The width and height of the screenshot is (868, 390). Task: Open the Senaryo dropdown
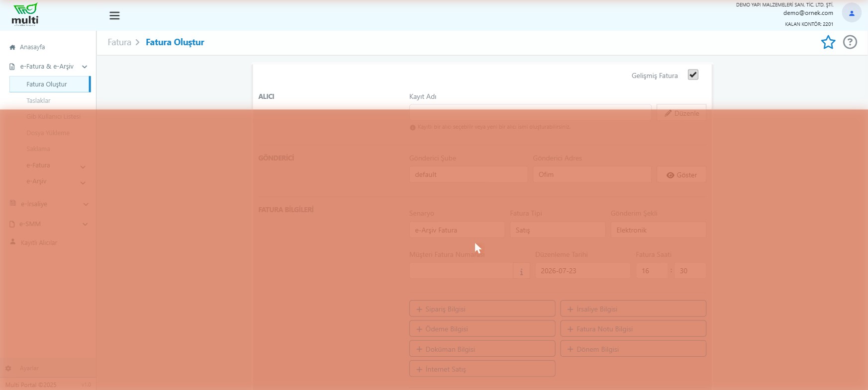[457, 230]
